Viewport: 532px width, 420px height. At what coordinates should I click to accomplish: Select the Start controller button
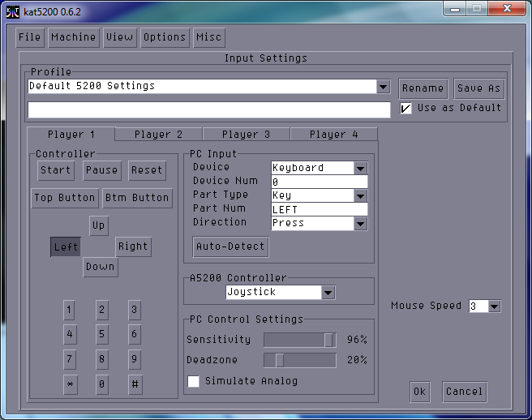click(x=56, y=170)
